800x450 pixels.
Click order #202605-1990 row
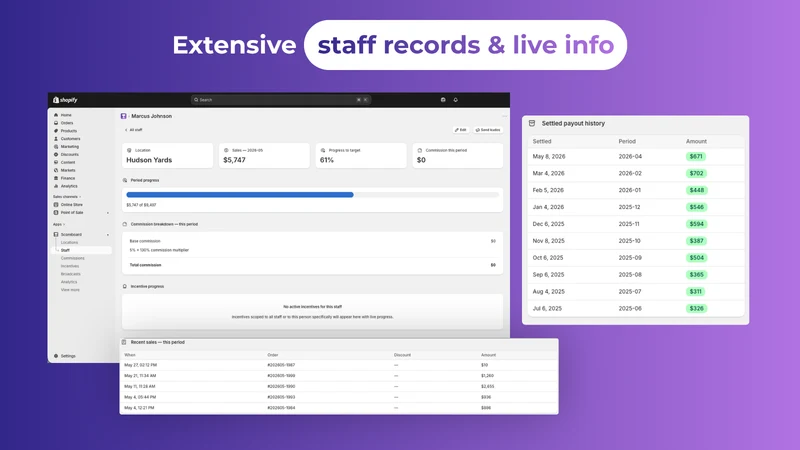tap(339, 387)
